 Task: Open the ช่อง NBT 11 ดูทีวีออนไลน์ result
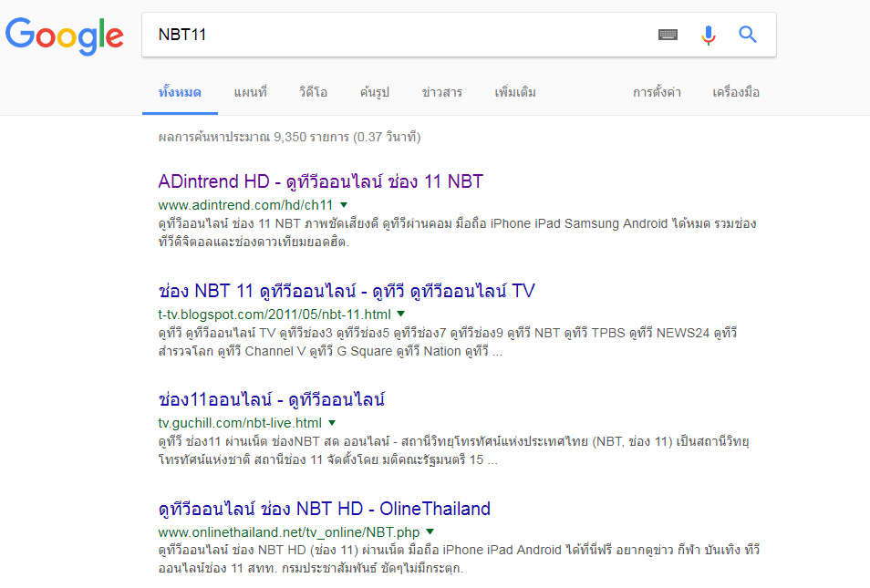(347, 291)
